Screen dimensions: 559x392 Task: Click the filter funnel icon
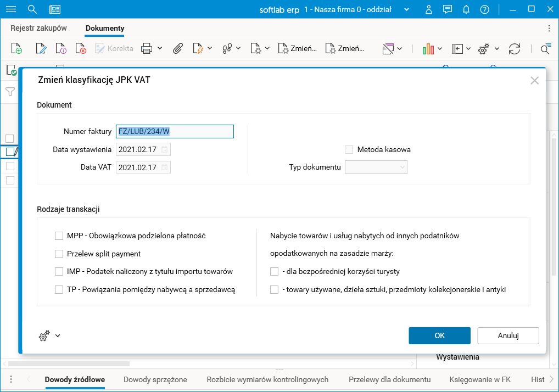[x=10, y=92]
